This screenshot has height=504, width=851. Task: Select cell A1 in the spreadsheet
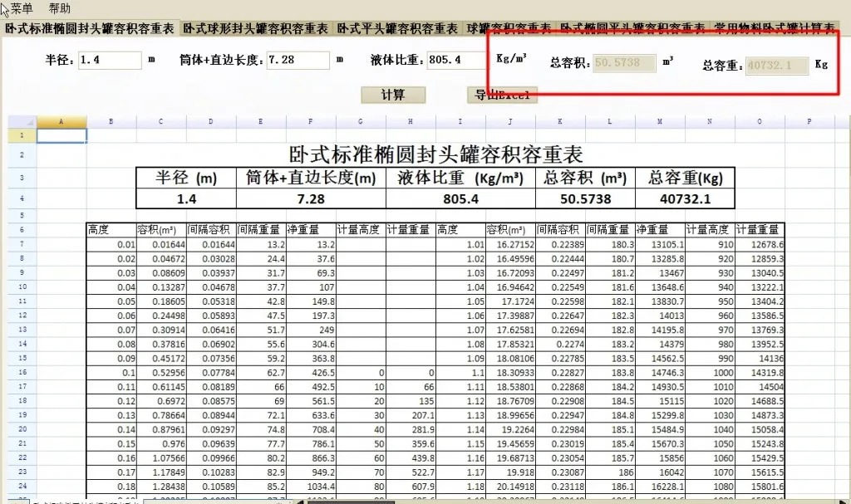(x=61, y=135)
